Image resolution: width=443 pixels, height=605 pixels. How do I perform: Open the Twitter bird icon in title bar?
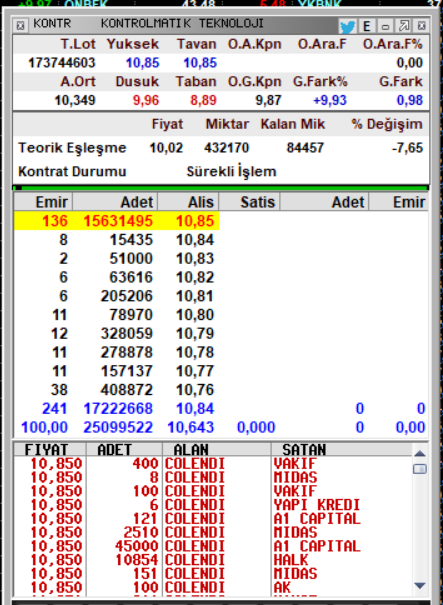click(347, 26)
